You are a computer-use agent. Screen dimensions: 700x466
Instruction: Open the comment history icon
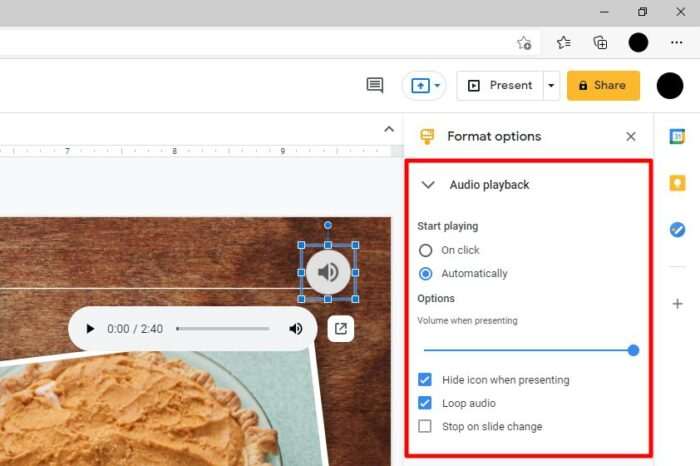click(375, 85)
